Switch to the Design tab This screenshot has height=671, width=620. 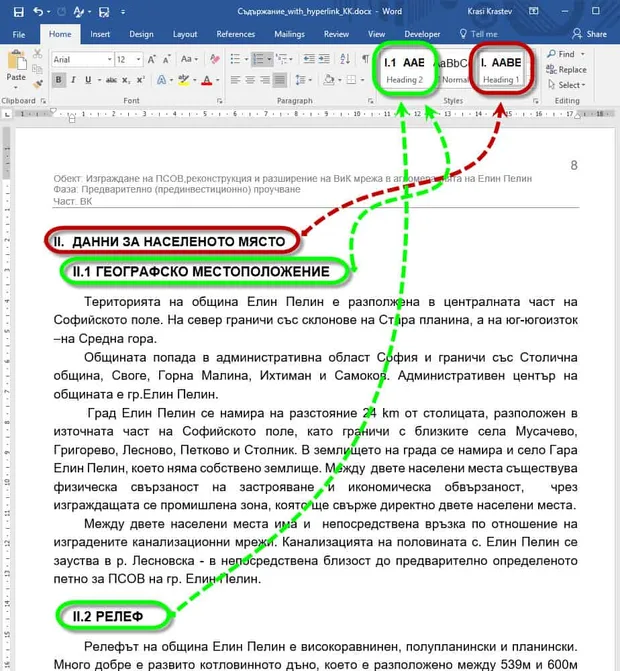pyautogui.click(x=141, y=34)
